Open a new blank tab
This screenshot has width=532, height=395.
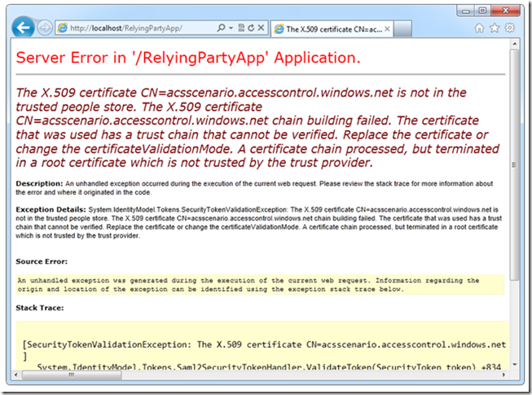coord(403,29)
